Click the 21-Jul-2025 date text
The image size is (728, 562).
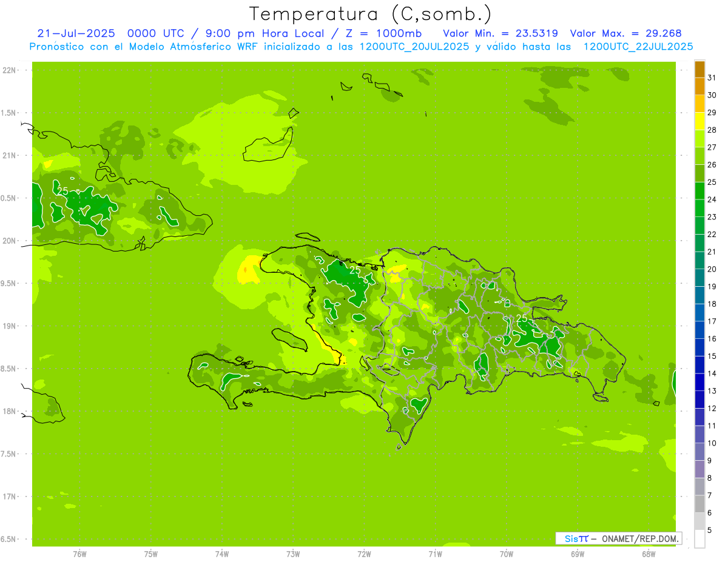76,33
